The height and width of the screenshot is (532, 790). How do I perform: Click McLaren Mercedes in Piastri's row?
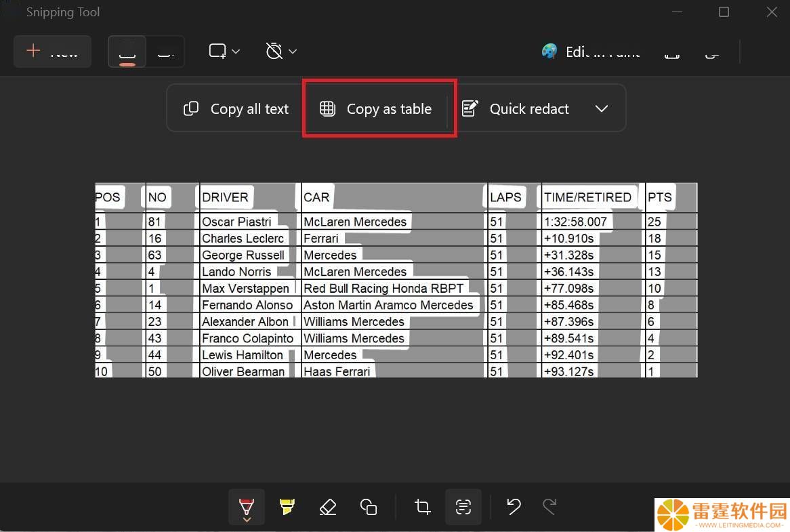(x=355, y=222)
